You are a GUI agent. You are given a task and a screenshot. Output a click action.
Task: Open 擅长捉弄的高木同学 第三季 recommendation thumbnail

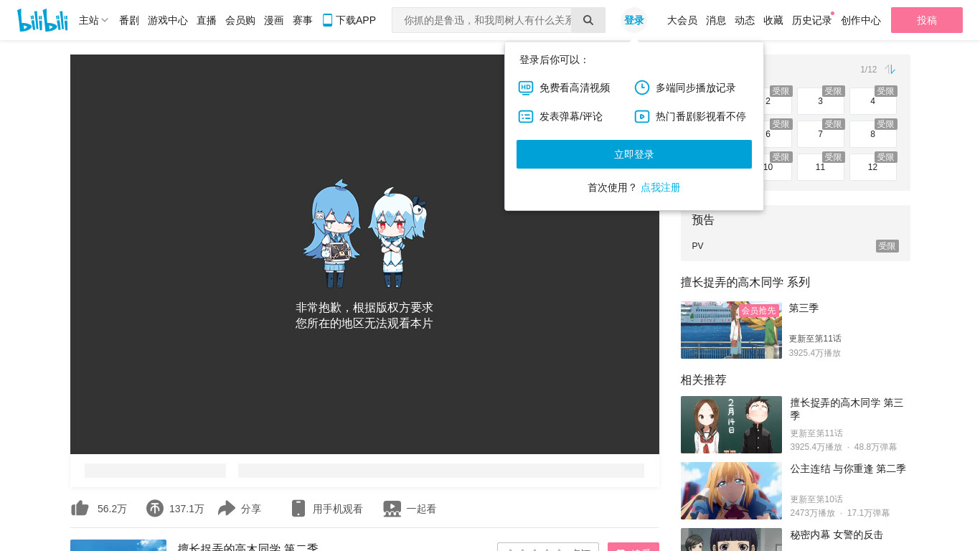(x=731, y=425)
